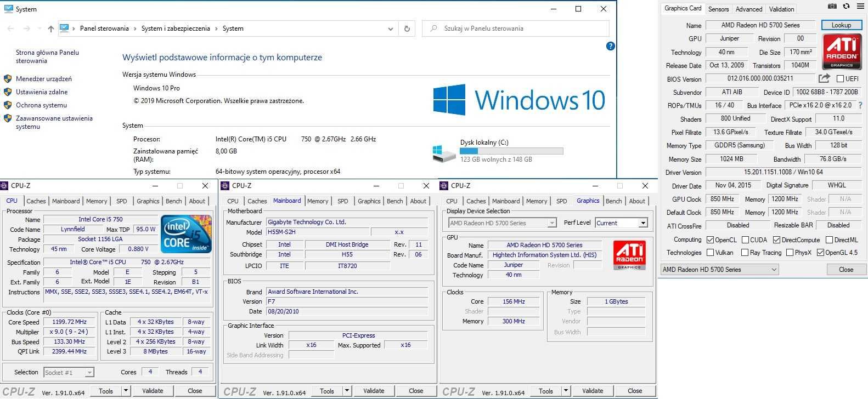This screenshot has height=399, width=868.
Task: Open the Ochrona systemu link
Action: [x=42, y=105]
